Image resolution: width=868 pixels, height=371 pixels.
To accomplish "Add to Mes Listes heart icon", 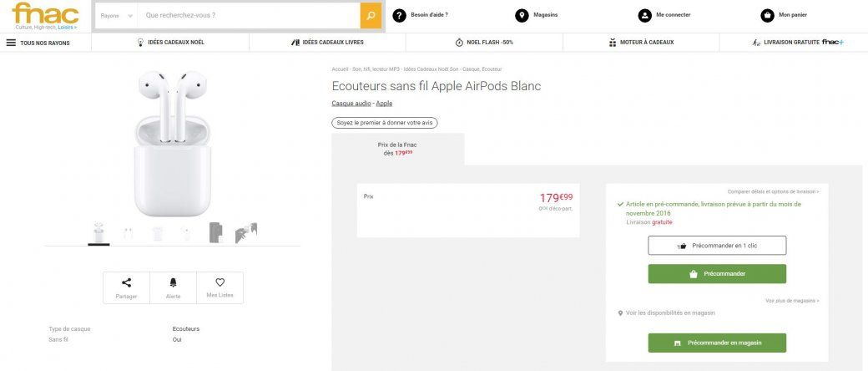I will [220, 282].
